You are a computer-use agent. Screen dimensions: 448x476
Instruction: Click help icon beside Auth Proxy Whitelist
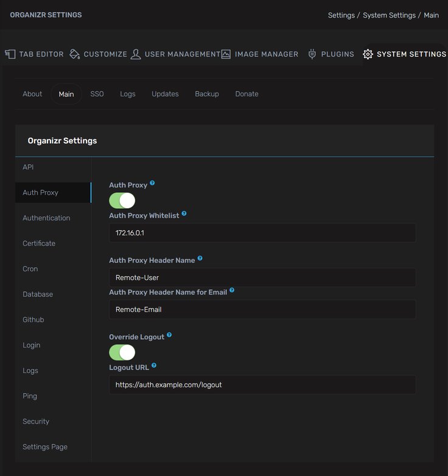point(184,214)
